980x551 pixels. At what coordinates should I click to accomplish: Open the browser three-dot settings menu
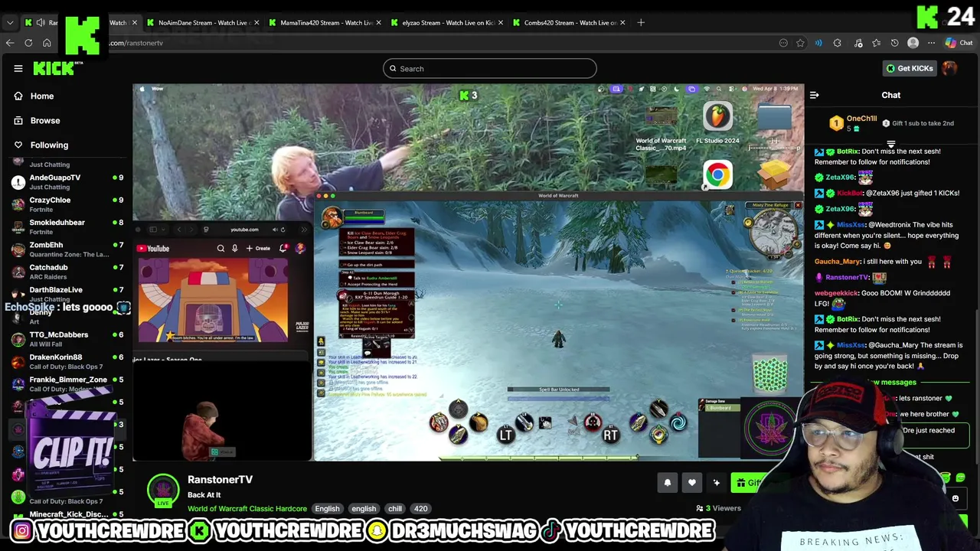tap(931, 43)
